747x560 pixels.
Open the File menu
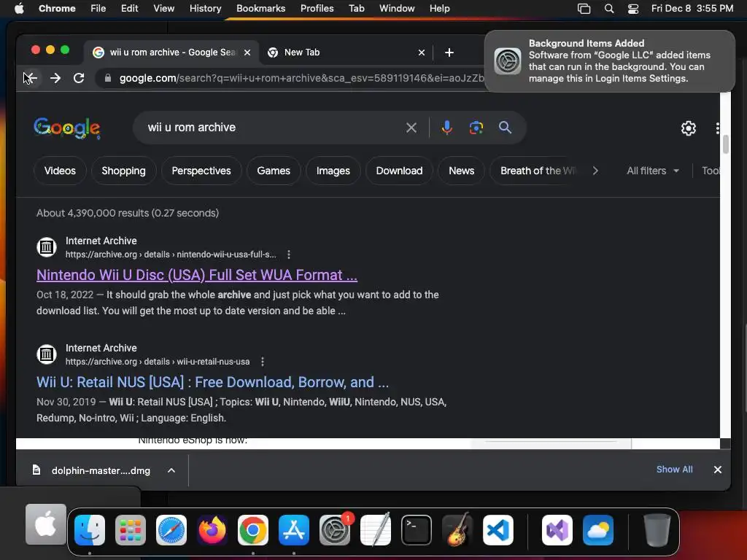pyautogui.click(x=98, y=9)
